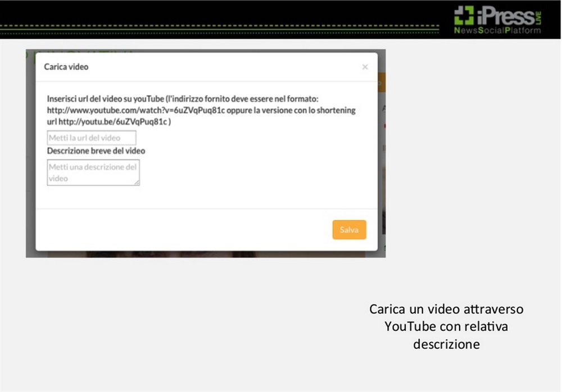This screenshot has height=392, width=562.
Task: Click the textarea resize handle corner
Action: tap(137, 183)
